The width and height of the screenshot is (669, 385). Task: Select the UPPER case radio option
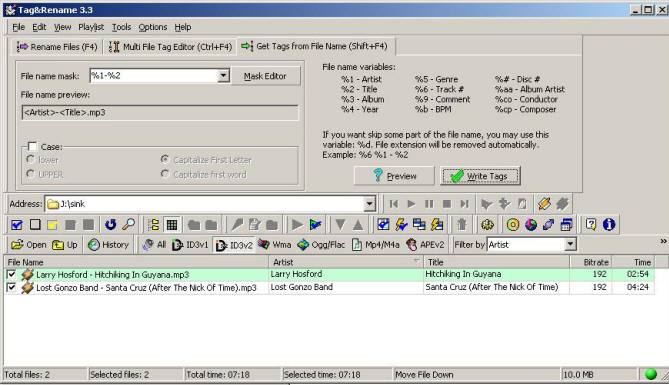(x=30, y=174)
